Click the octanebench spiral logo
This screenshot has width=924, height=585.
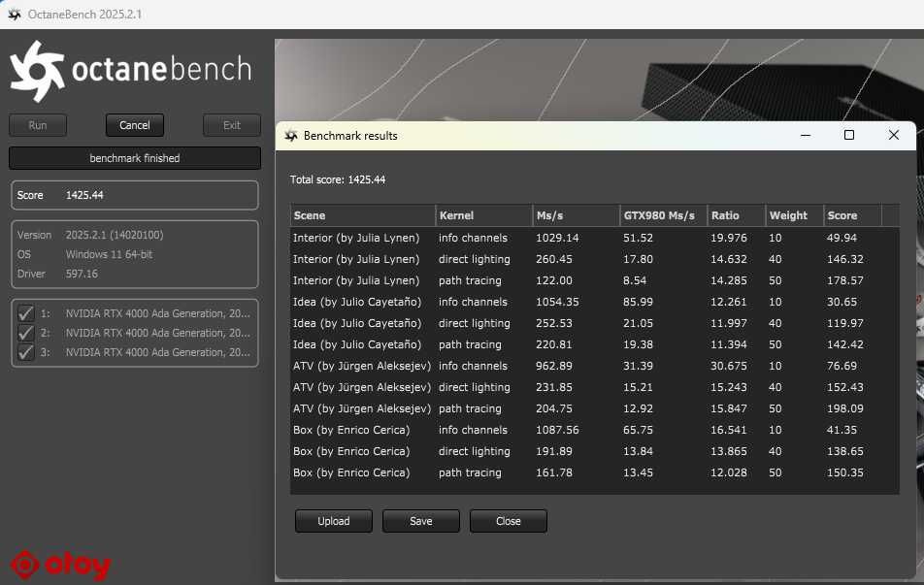(x=37, y=71)
